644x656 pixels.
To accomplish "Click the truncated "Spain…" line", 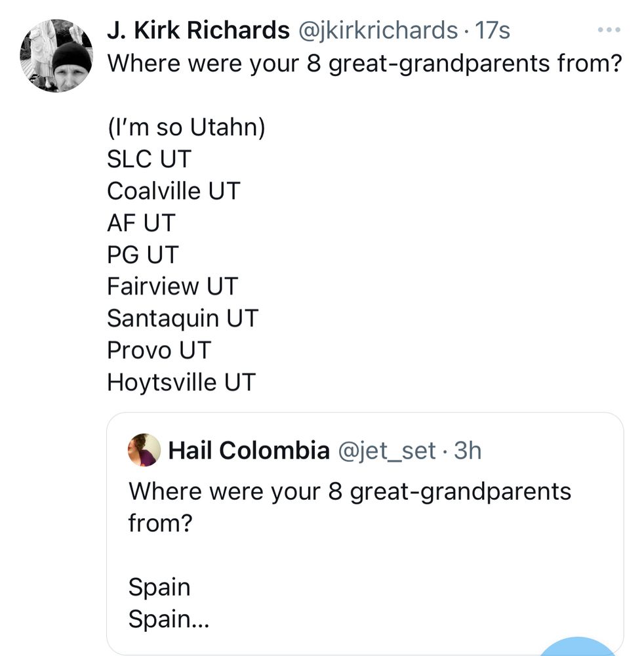I will [169, 619].
